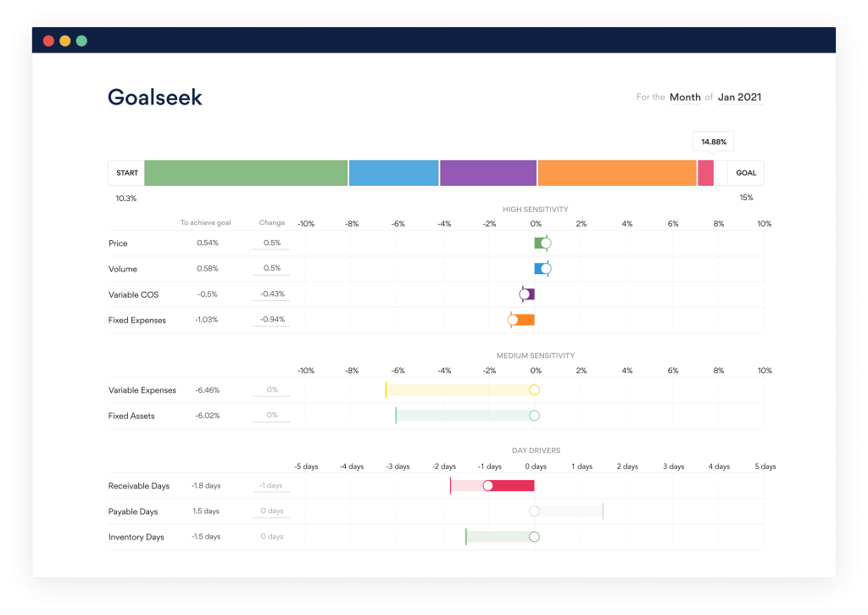Click the GOAL label box
This screenshot has width=868, height=615.
(746, 173)
